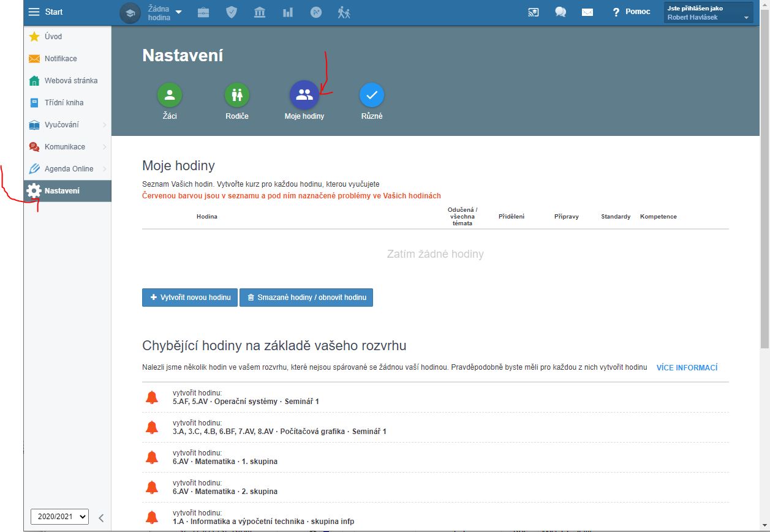The height and width of the screenshot is (532, 770).
Task: Click the screen cast icon in header
Action: coord(534,12)
